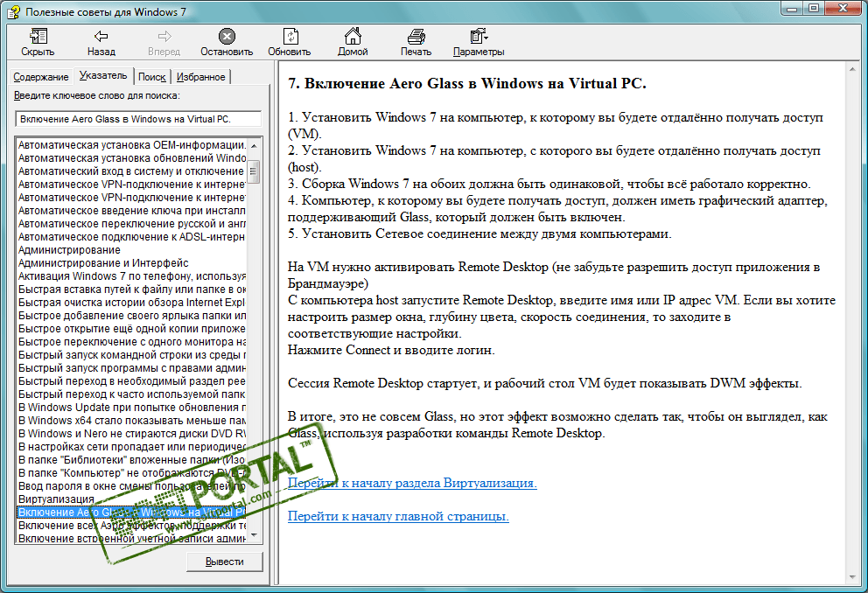
Task: Select 'Быстрая очистка истории обзора Internet' entry
Action: [132, 303]
